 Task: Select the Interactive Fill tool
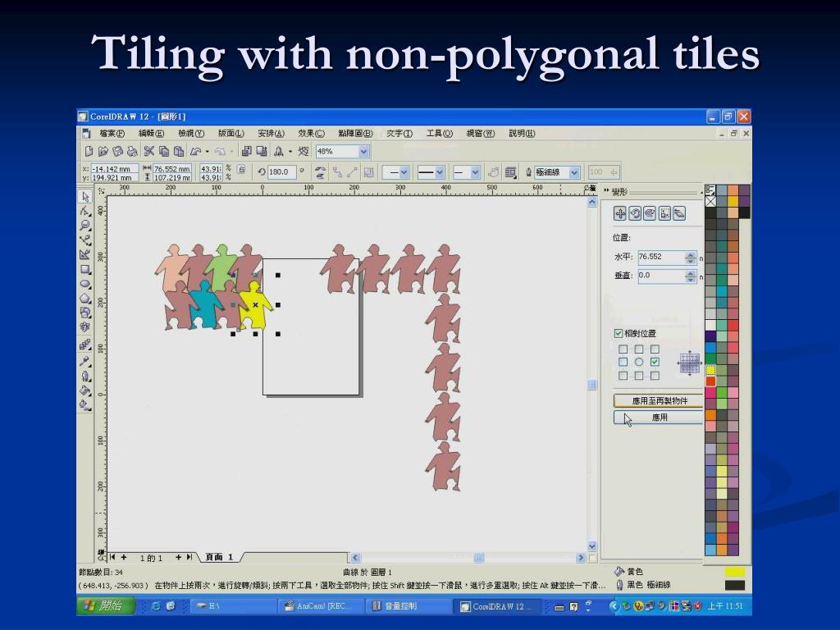(x=85, y=405)
